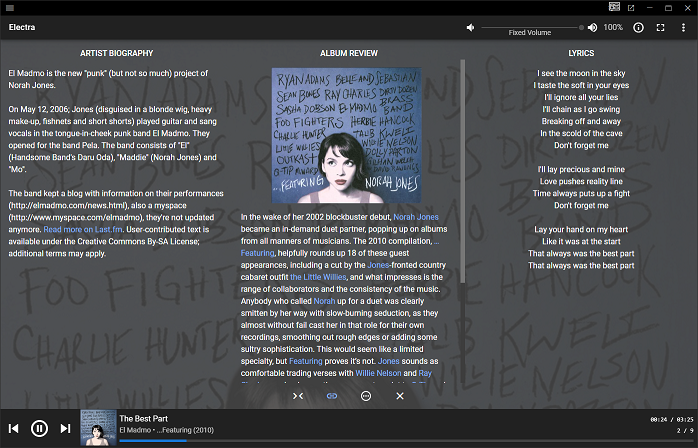Click the 'ALBUM REVIEW' heading

[x=349, y=53]
